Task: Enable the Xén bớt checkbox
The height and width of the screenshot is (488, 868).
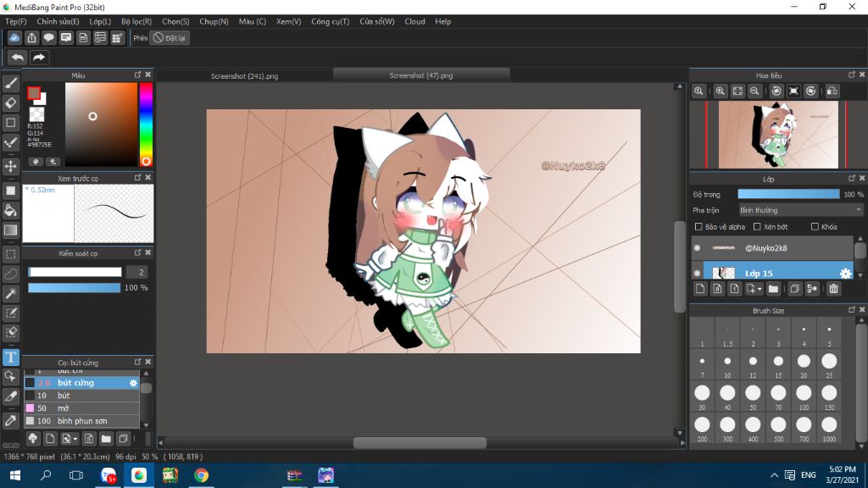Action: (x=757, y=227)
